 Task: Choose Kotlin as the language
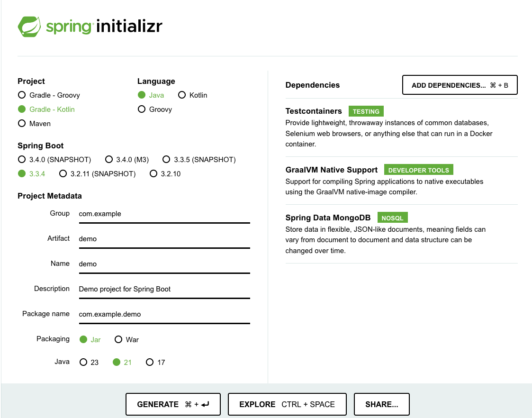[x=182, y=95]
